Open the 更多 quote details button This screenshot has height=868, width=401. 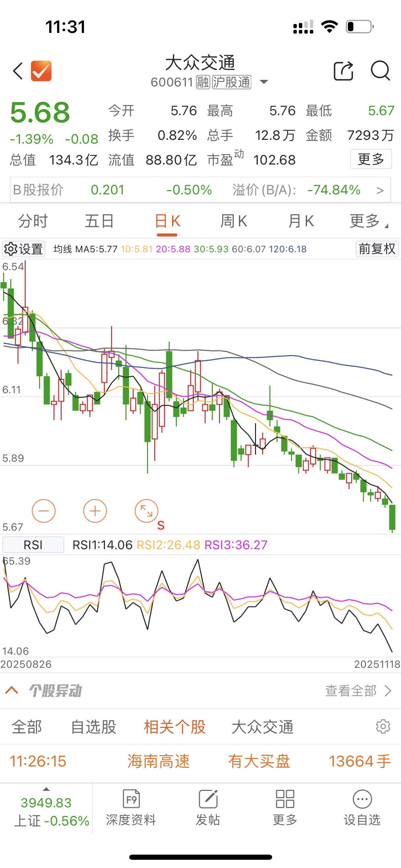(x=371, y=159)
